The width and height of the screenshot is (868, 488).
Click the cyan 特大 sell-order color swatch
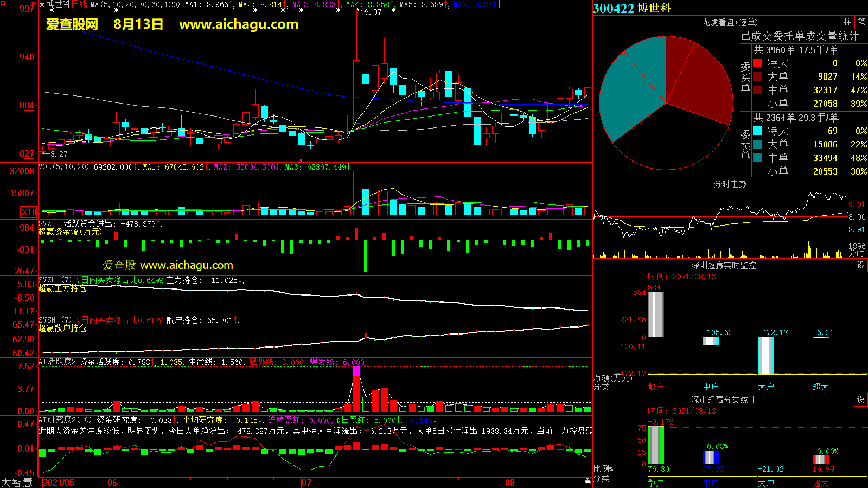point(757,131)
